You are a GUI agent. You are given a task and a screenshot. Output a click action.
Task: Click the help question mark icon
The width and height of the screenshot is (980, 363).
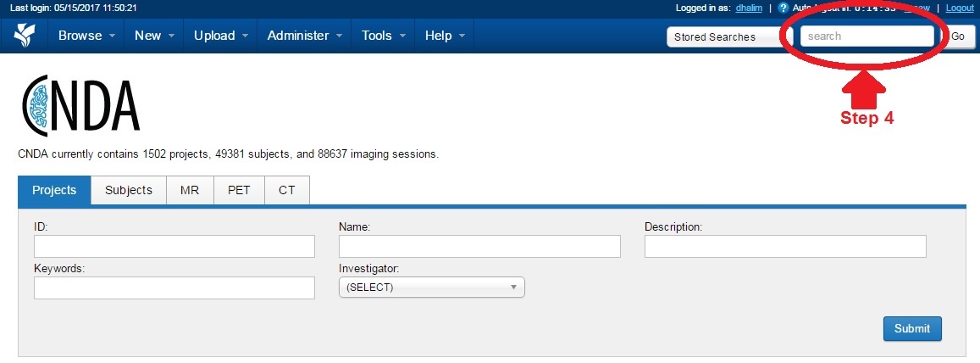783,8
